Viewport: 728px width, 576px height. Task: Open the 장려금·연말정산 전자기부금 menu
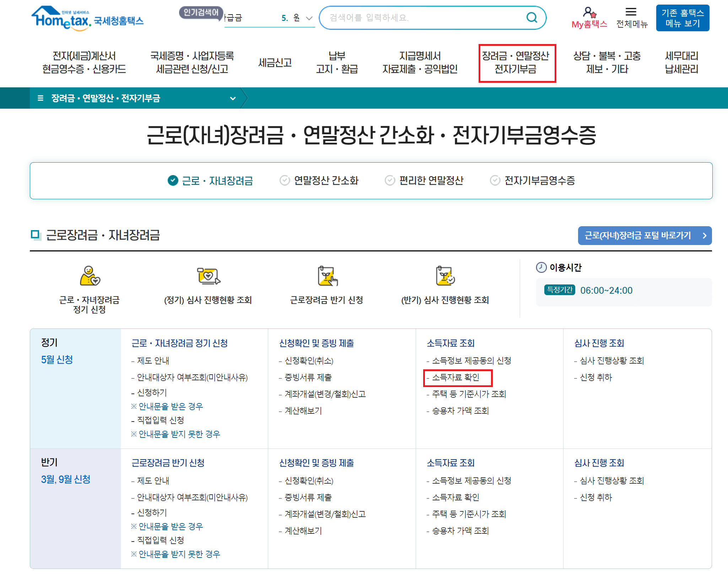[x=517, y=63]
